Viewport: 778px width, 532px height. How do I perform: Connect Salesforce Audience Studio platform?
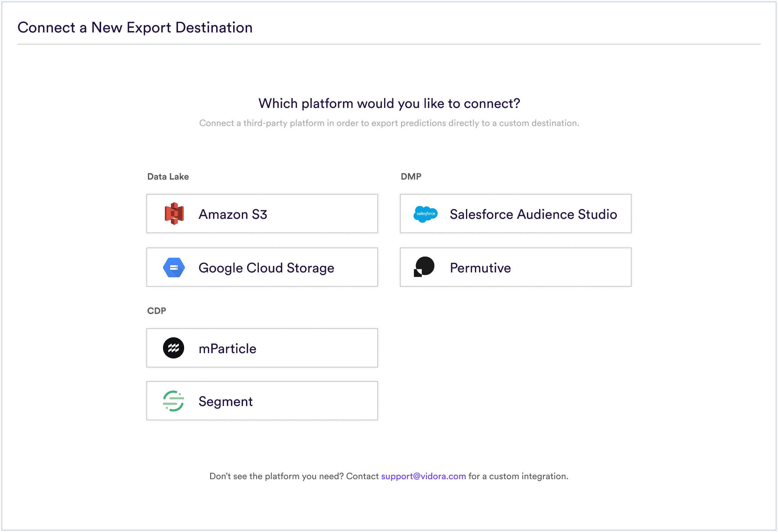coord(516,214)
